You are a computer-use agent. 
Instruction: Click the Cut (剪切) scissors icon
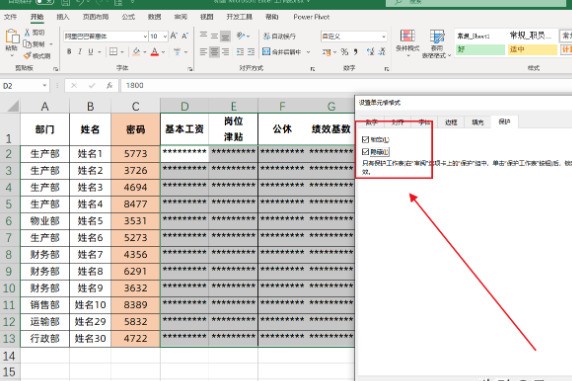27,32
